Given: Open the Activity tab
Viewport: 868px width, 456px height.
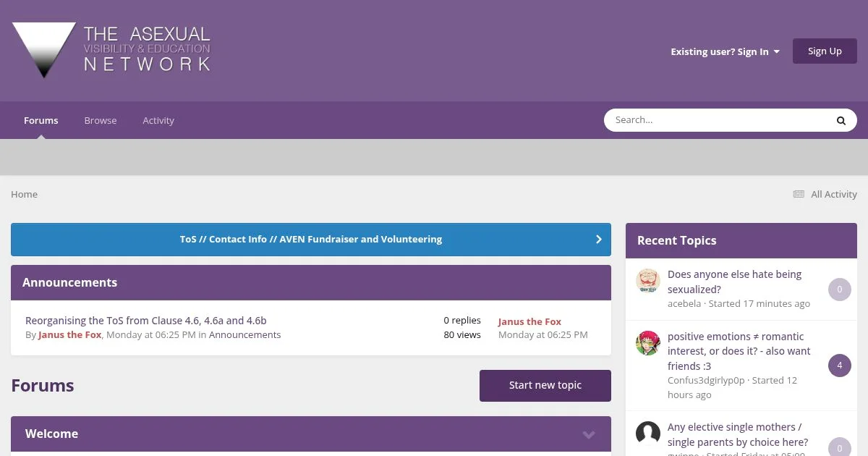Looking at the screenshot, I should point(158,120).
